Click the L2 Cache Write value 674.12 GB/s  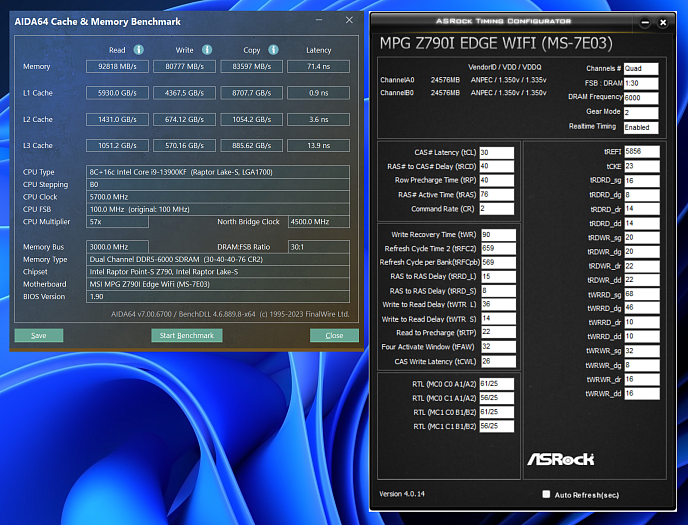point(184,119)
